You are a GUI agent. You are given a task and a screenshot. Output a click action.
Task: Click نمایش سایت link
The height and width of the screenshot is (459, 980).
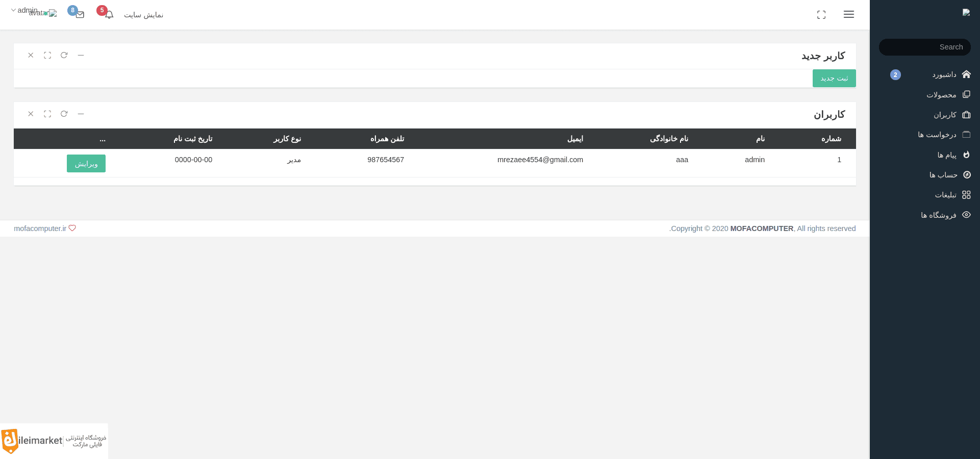pyautogui.click(x=143, y=15)
